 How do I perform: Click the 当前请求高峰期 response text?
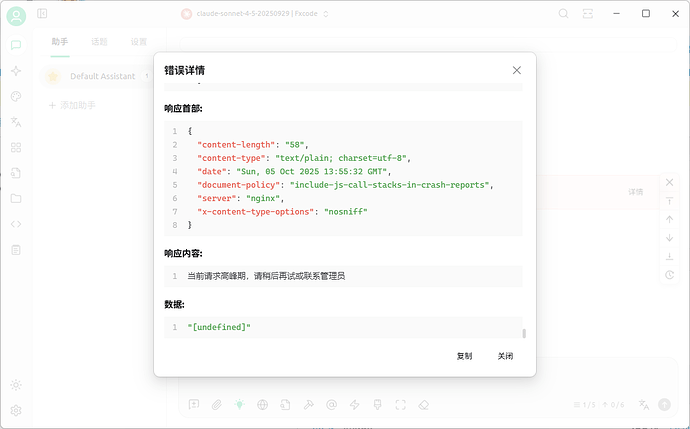[x=266, y=276]
